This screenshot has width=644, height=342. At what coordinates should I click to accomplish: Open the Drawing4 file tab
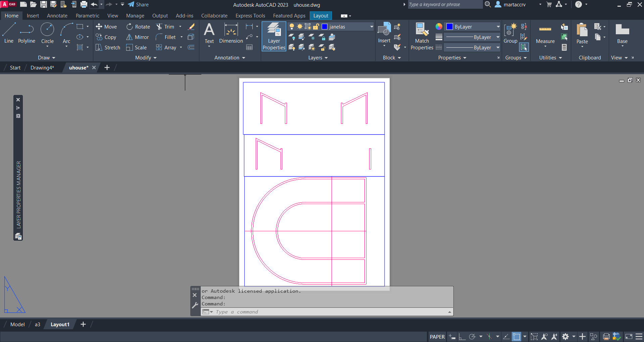pos(42,68)
